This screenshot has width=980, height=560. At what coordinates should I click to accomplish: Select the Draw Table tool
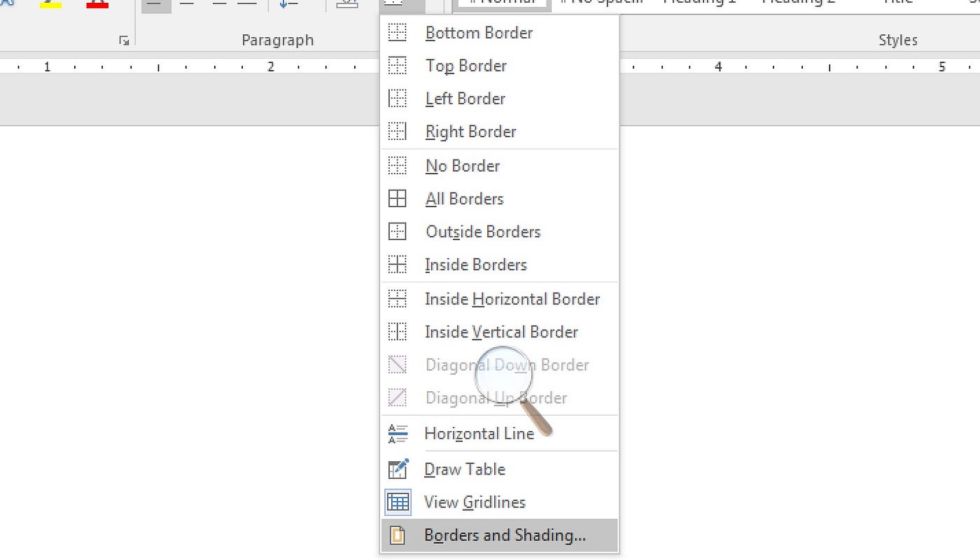pos(464,469)
